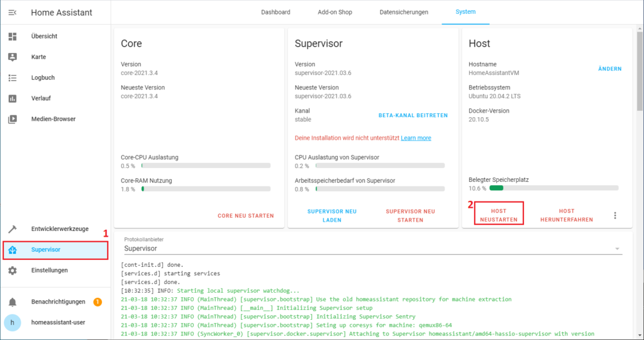Click the Core-CPU Auslastung progress bar
Viewport: 644px width, 340px height.
[x=206, y=166]
